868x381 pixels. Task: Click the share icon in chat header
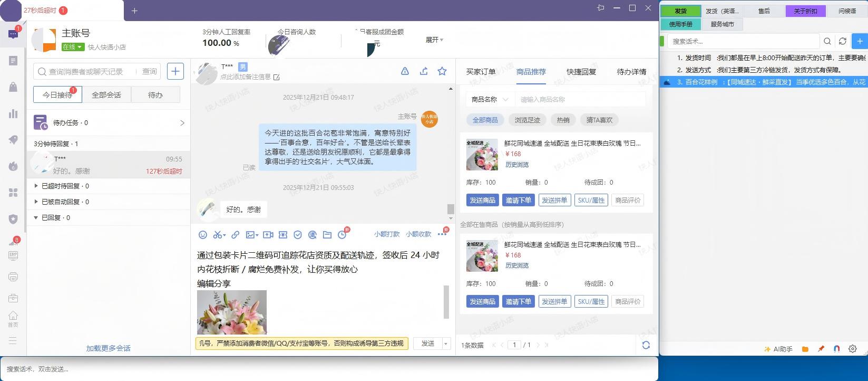coord(424,71)
